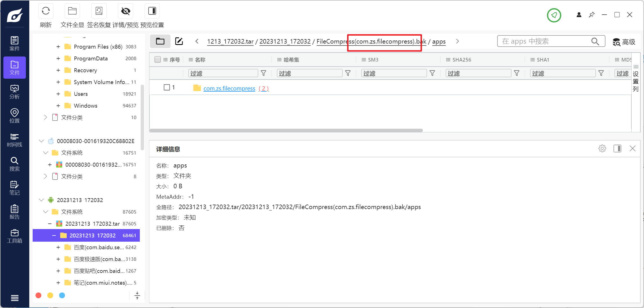
Task: Expand the Windows folder
Action: [x=58, y=106]
